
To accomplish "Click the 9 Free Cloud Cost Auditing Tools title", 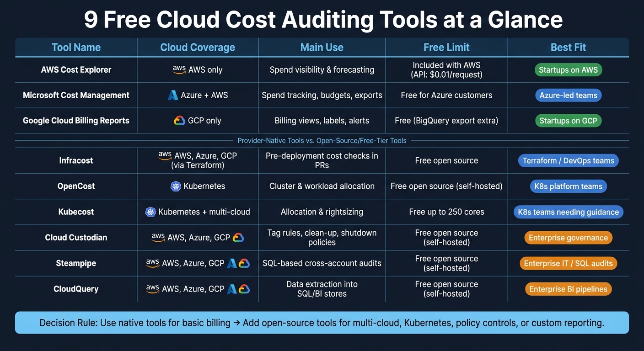I will tap(323, 20).
